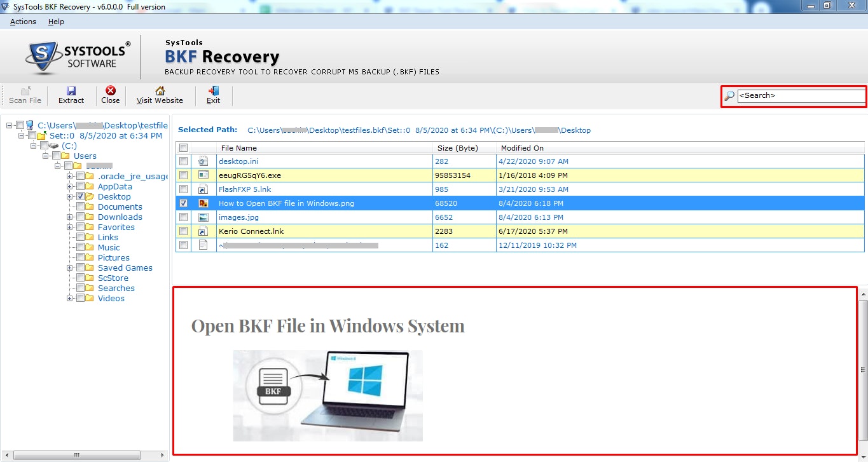This screenshot has width=868, height=462.
Task: Click the AppData folder icon
Action: (x=90, y=186)
